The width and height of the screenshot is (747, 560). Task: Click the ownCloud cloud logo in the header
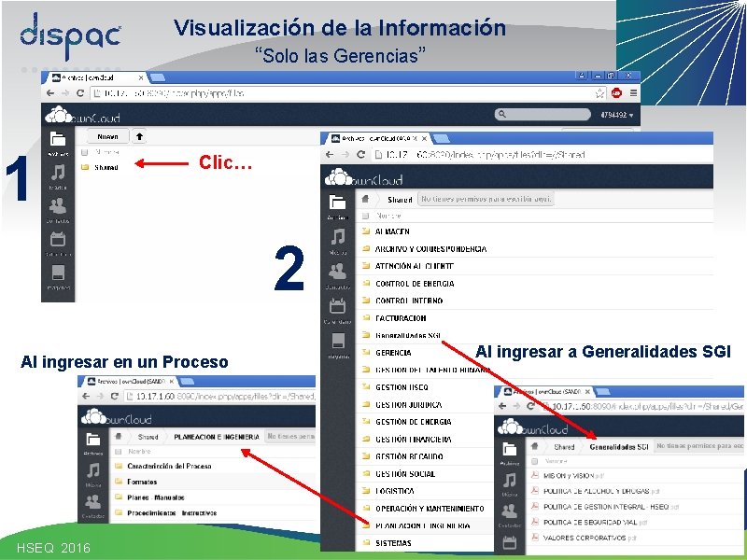click(x=59, y=115)
